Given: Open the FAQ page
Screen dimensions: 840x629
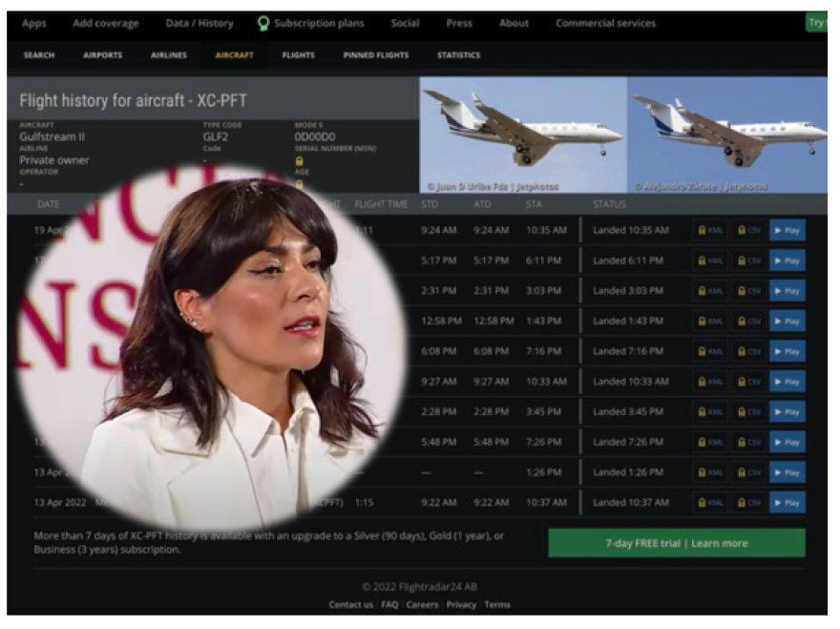Looking at the screenshot, I should [389, 604].
